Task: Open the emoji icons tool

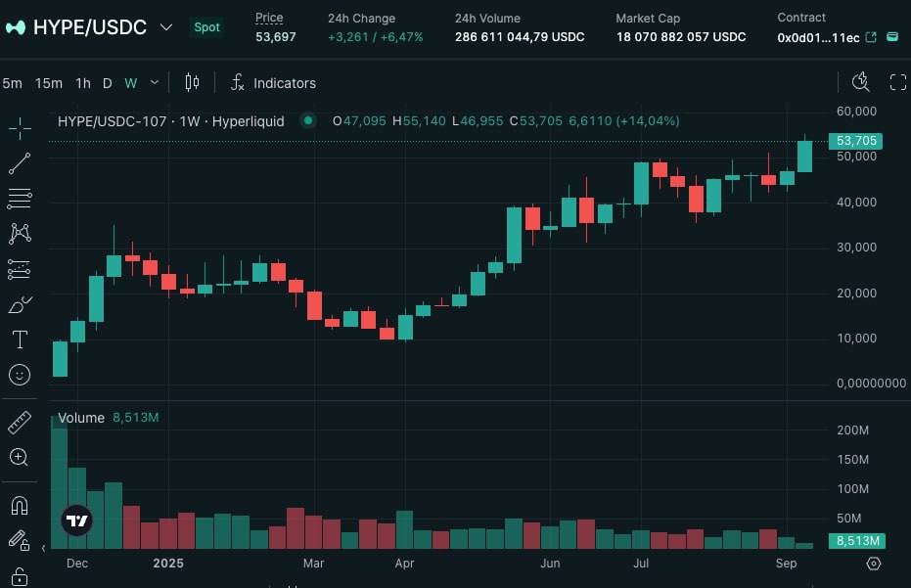Action: [x=20, y=375]
